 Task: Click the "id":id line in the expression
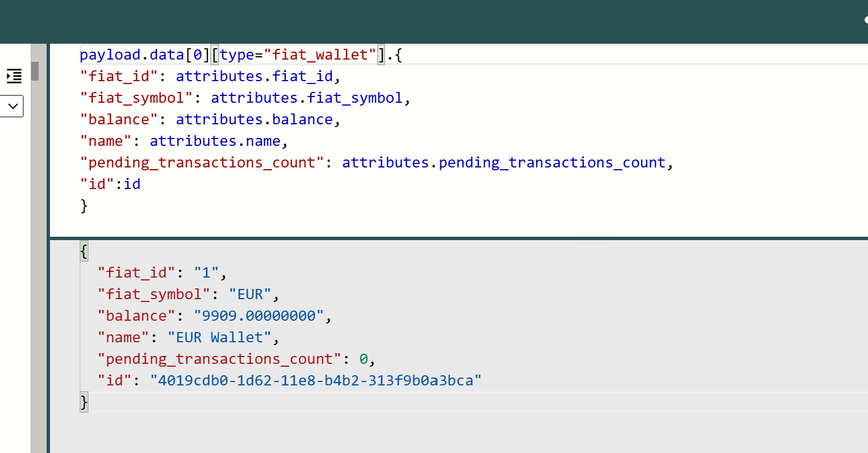pyautogui.click(x=110, y=184)
